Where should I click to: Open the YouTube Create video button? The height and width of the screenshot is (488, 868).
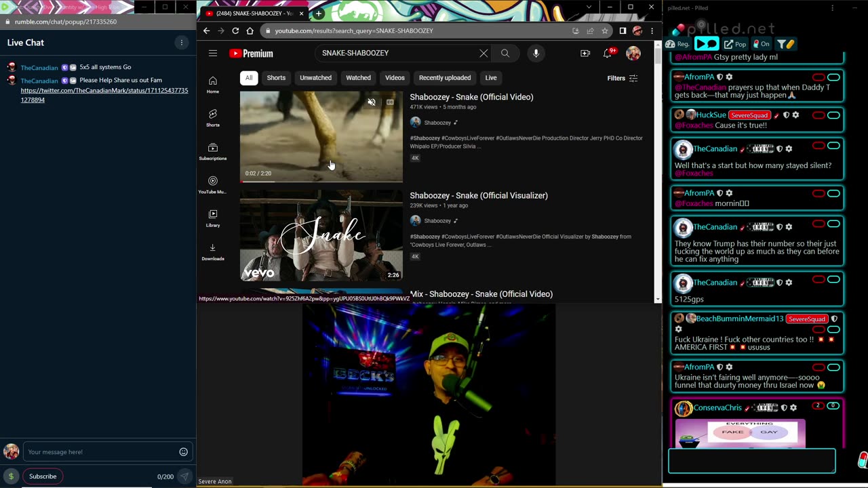[585, 53]
